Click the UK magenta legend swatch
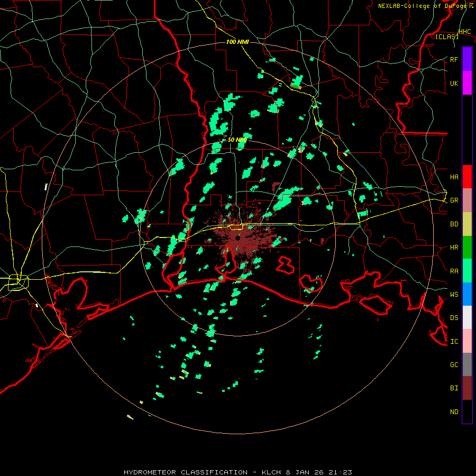Viewport: 476px width, 476px height. pyautogui.click(x=467, y=83)
